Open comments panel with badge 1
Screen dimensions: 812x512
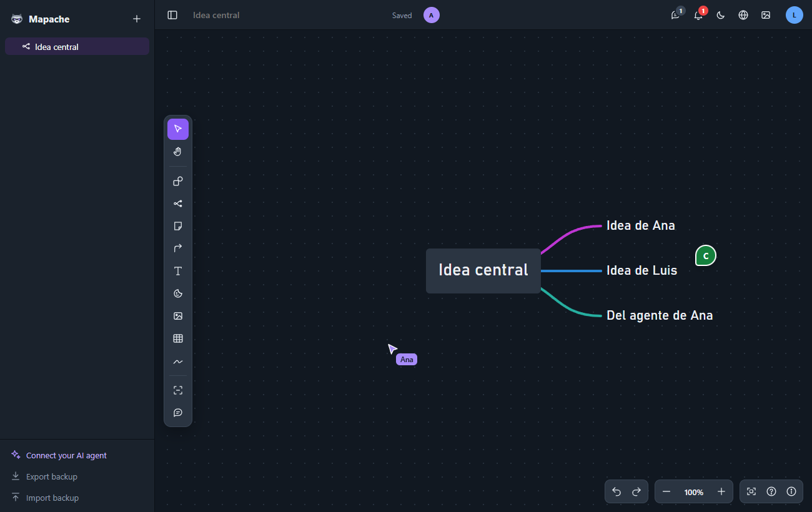click(676, 15)
